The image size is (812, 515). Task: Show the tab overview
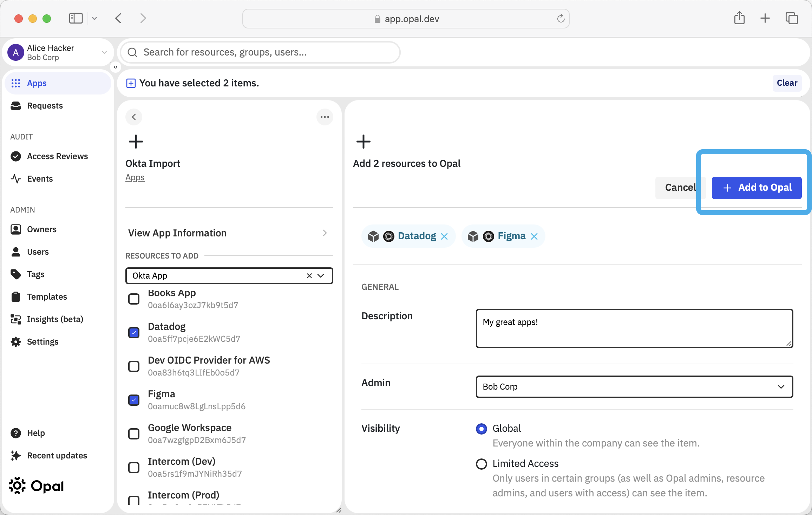[x=792, y=18]
